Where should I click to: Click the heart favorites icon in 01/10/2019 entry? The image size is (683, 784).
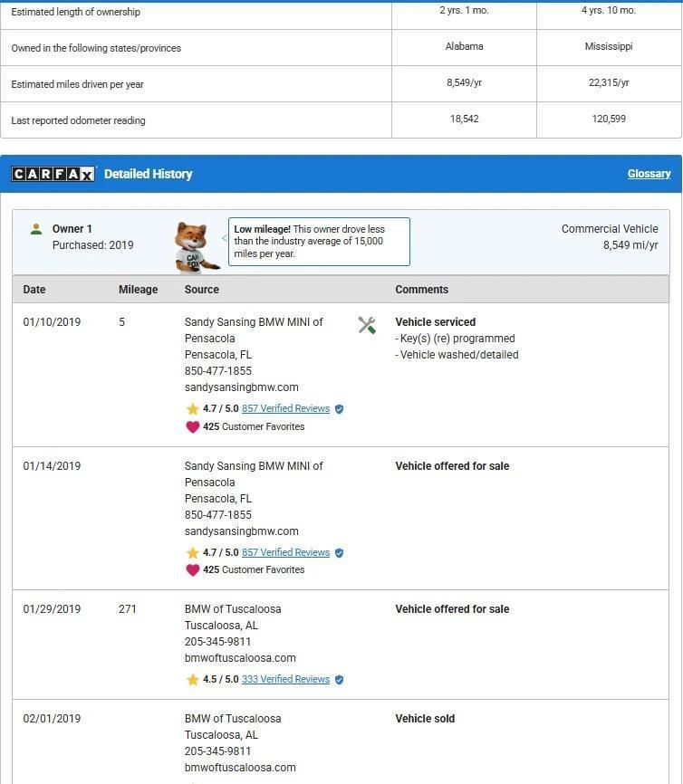coord(192,427)
